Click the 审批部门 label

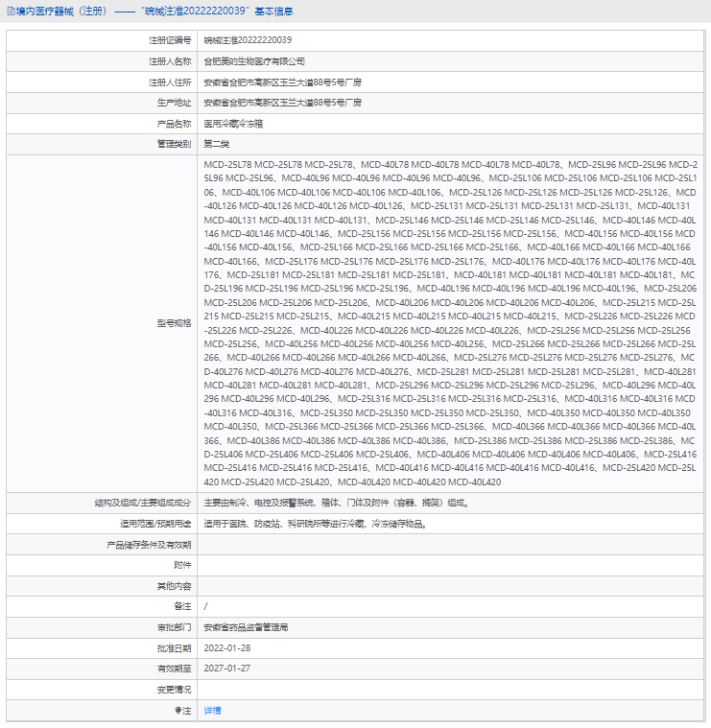click(174, 627)
